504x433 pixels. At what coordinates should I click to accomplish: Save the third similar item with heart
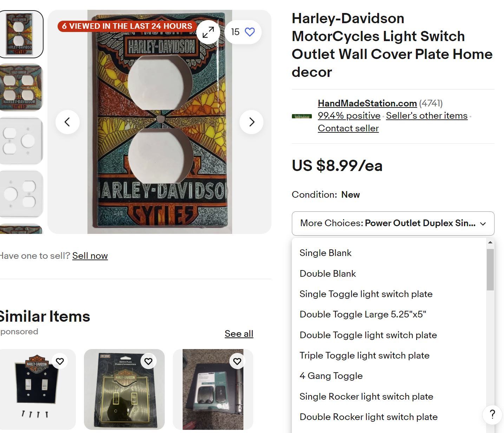tap(237, 361)
